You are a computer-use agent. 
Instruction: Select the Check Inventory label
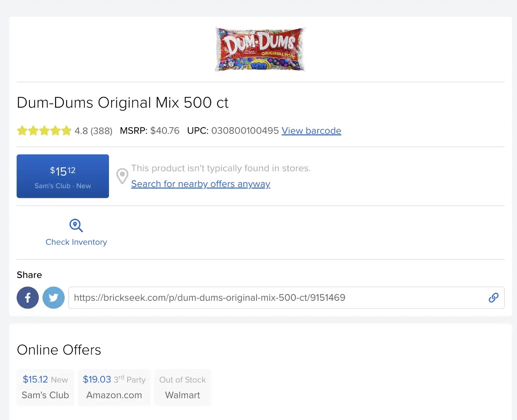click(x=76, y=242)
